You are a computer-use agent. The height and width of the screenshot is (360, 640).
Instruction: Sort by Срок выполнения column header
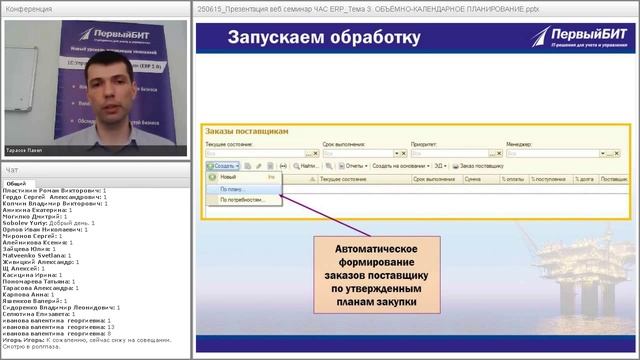437,179
